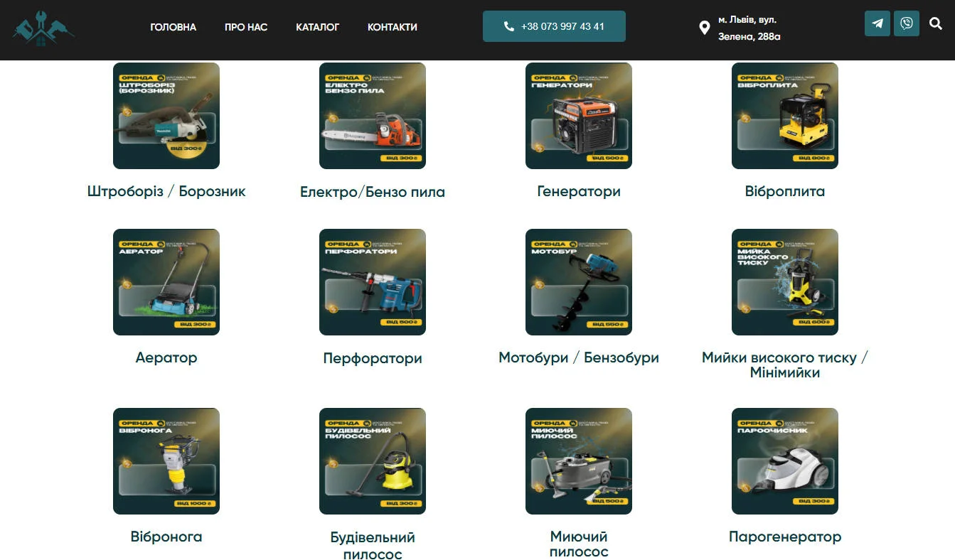
Task: Click the Будівельний пилосос title link
Action: 373,545
